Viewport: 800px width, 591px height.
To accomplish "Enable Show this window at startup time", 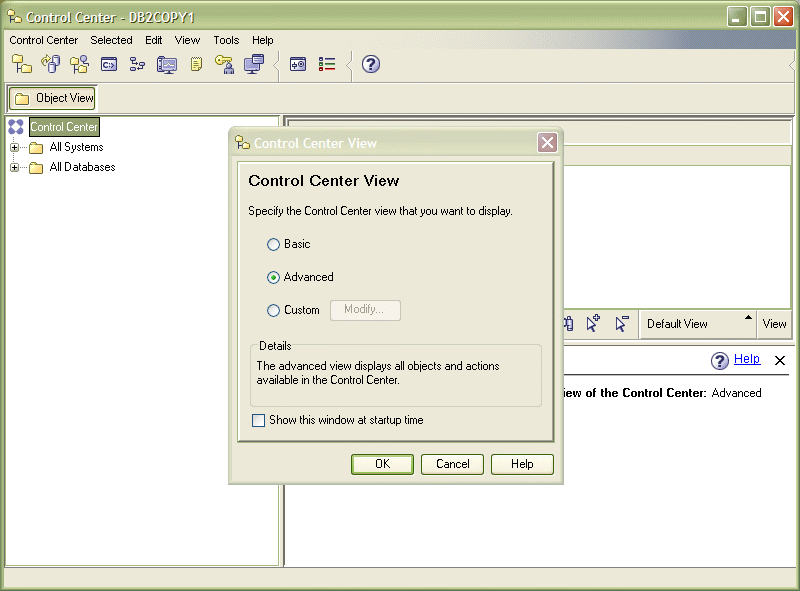I will (258, 420).
